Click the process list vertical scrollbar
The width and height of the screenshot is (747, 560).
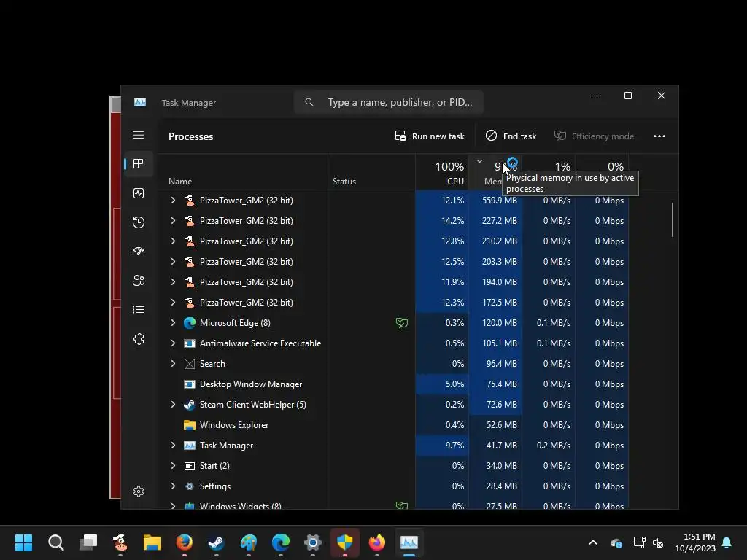(673, 220)
